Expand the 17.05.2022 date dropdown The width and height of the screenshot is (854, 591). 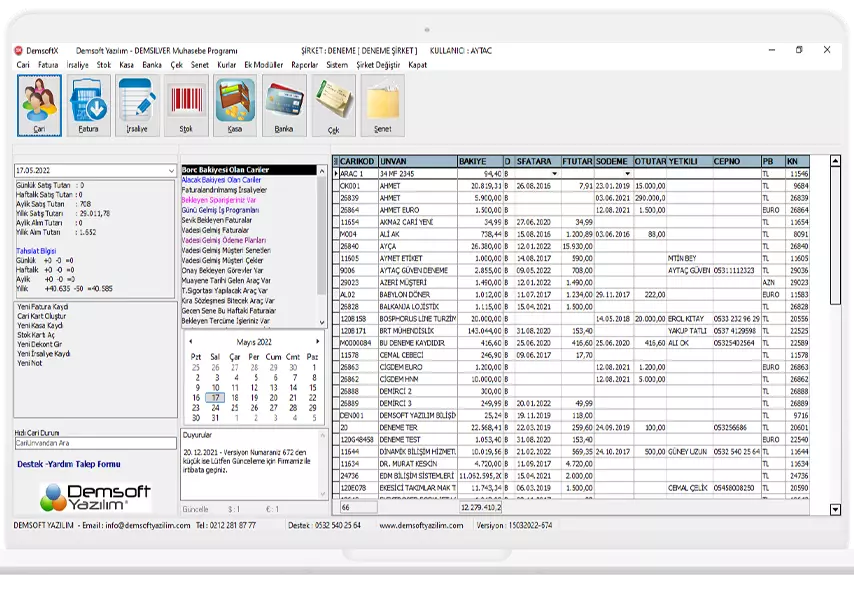[171, 171]
